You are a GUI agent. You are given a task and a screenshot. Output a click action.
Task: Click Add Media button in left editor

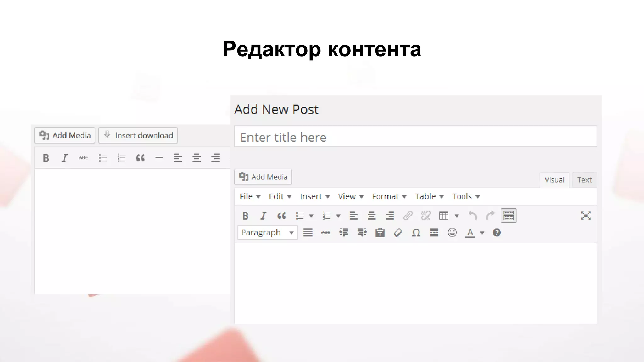(65, 135)
